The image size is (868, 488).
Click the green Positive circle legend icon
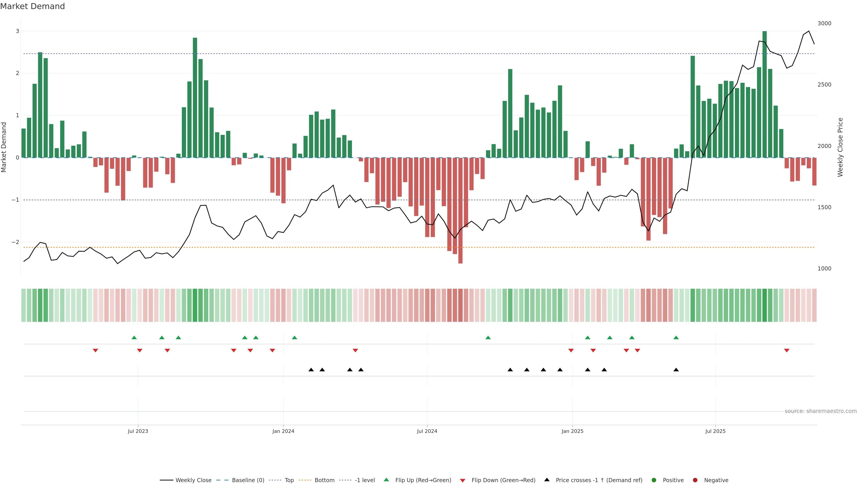pos(654,480)
